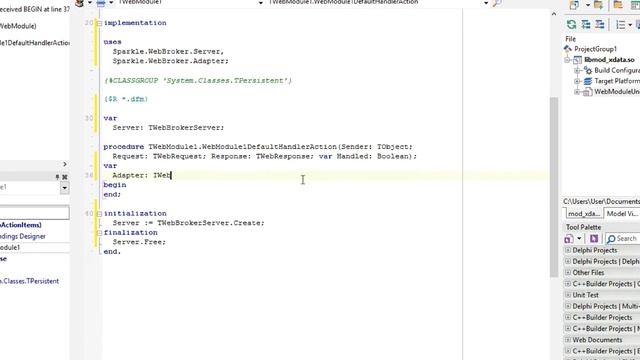Click the gear icon beside Build Configurations
The width and height of the screenshot is (640, 360).
(x=588, y=71)
